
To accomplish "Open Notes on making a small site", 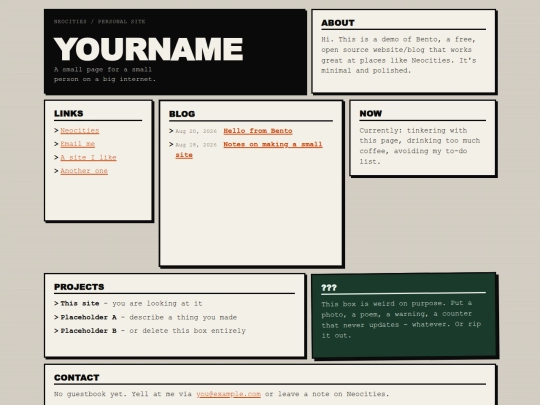I will coord(249,149).
